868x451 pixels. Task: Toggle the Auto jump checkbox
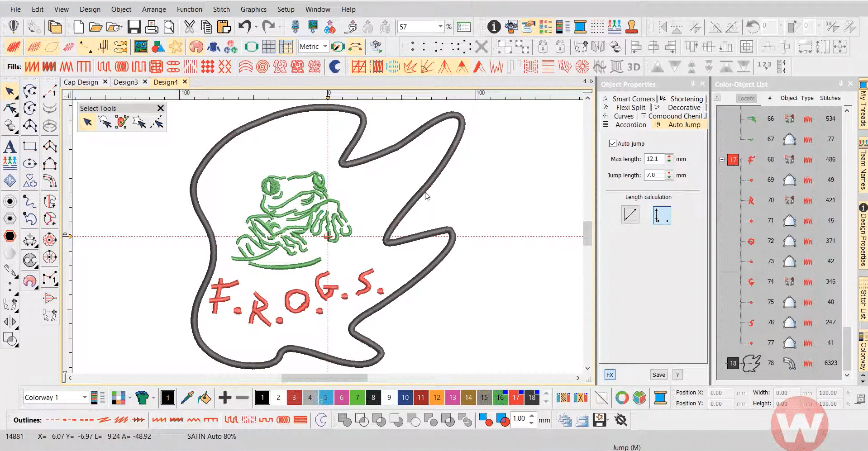613,143
